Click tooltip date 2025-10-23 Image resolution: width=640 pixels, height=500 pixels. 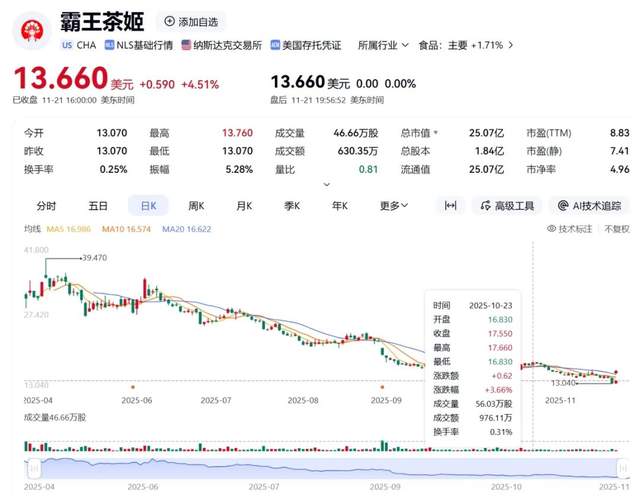(x=491, y=305)
